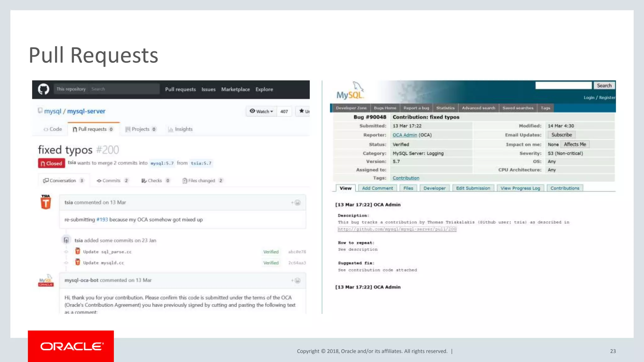Image resolution: width=644 pixels, height=362 pixels.
Task: Click the 407 watchers count
Action: click(x=284, y=112)
